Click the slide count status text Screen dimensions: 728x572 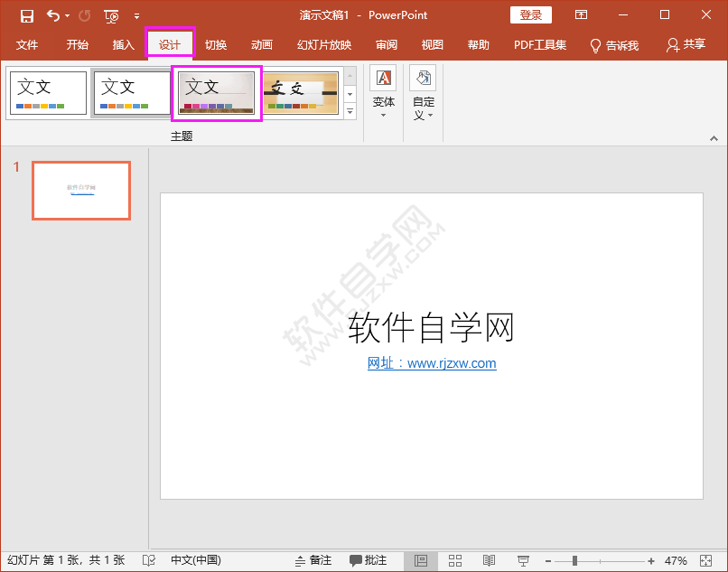coord(66,560)
